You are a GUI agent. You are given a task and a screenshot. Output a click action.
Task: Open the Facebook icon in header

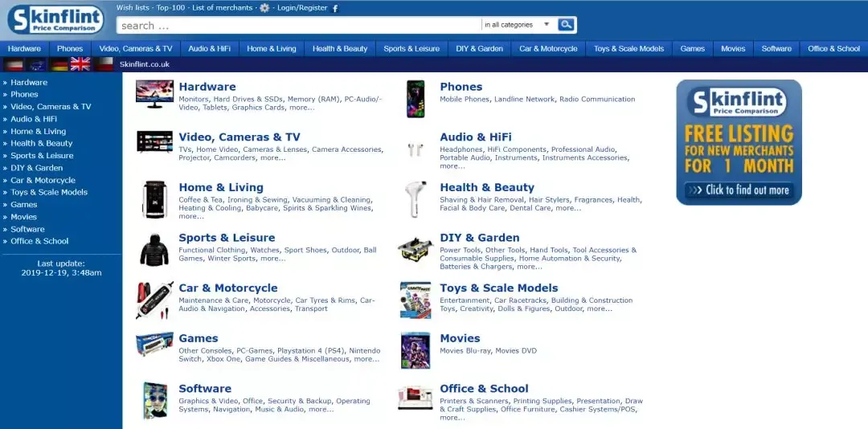pyautogui.click(x=335, y=8)
